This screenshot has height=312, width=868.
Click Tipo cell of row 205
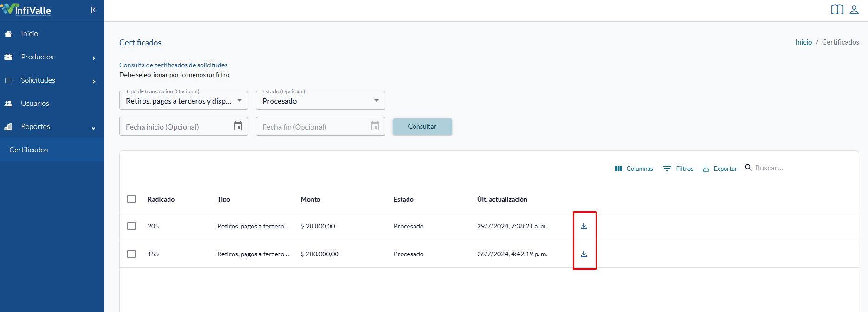[x=253, y=226]
